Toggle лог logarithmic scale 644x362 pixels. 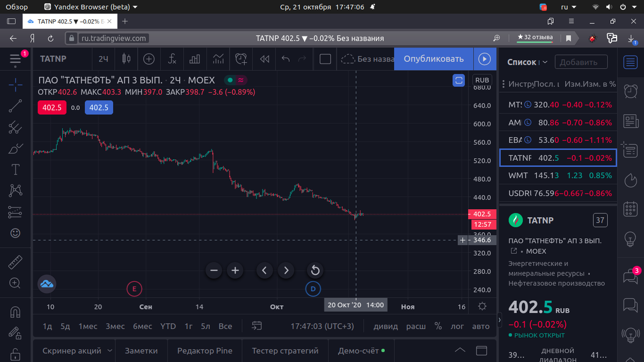pos(457,326)
